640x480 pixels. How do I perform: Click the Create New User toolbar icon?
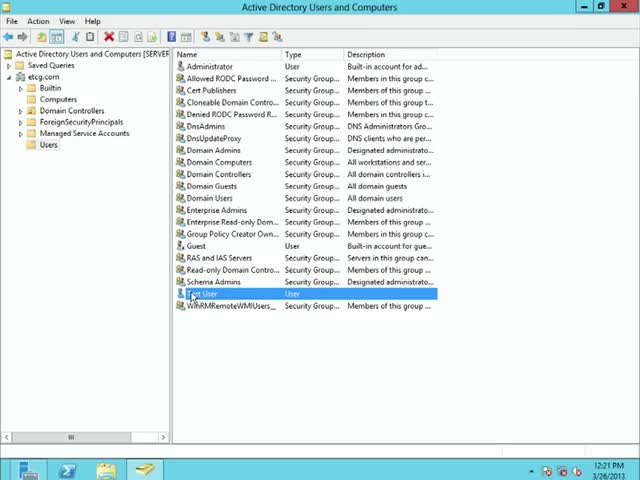click(x=206, y=37)
